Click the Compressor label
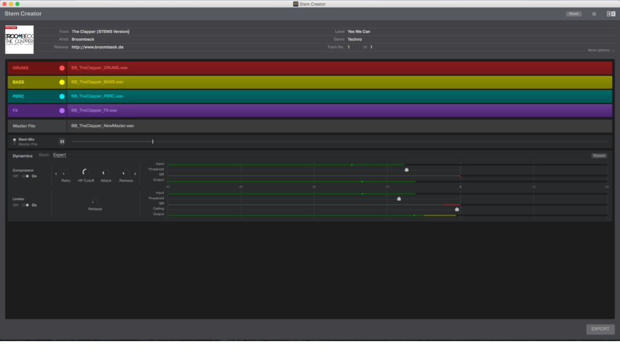This screenshot has width=620, height=364. coord(23,170)
